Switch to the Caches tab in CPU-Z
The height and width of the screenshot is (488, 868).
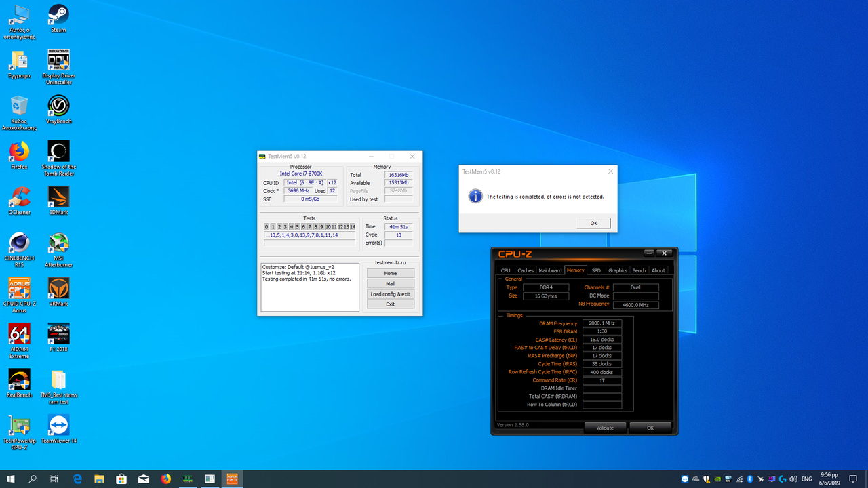(x=526, y=270)
